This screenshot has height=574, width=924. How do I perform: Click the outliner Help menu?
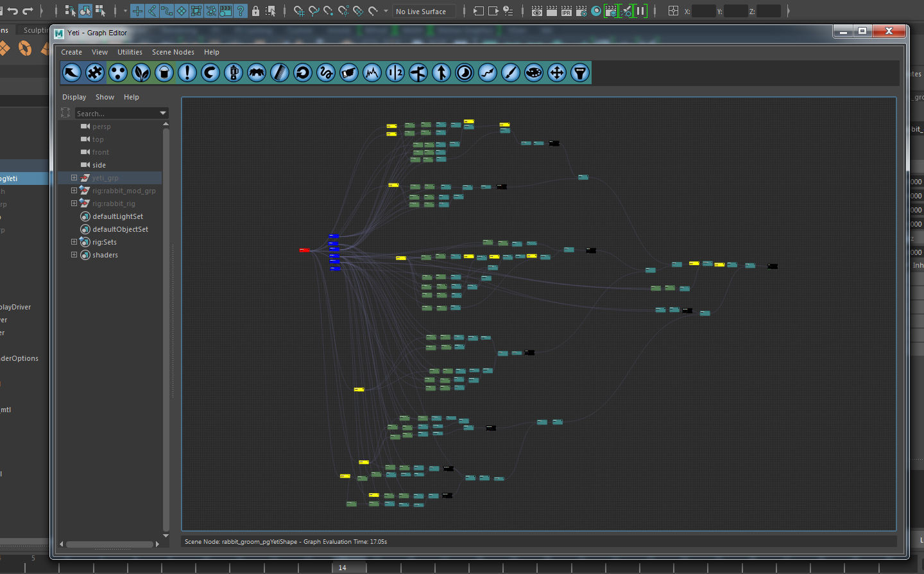(x=132, y=97)
